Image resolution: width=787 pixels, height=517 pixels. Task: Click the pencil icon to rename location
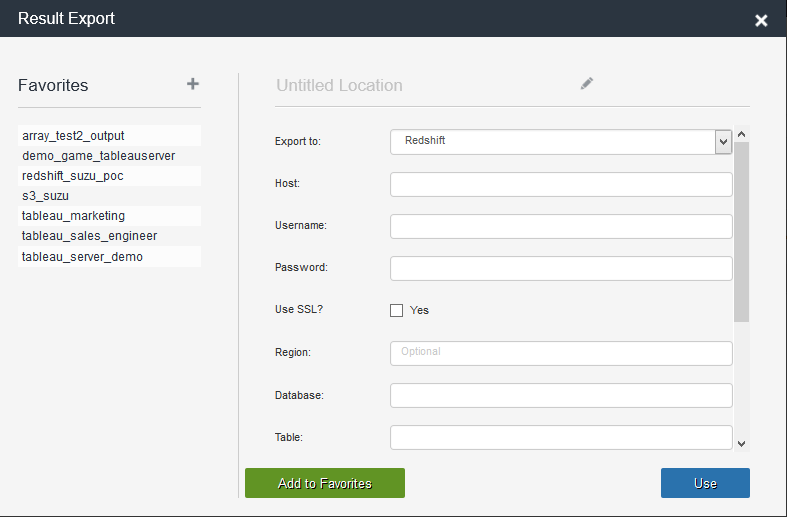(x=587, y=83)
